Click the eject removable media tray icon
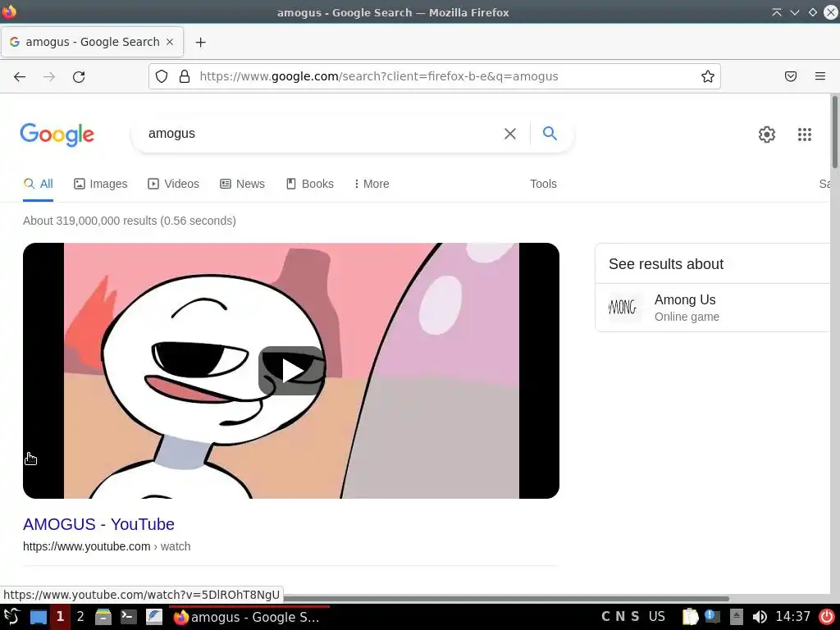 pyautogui.click(x=737, y=617)
